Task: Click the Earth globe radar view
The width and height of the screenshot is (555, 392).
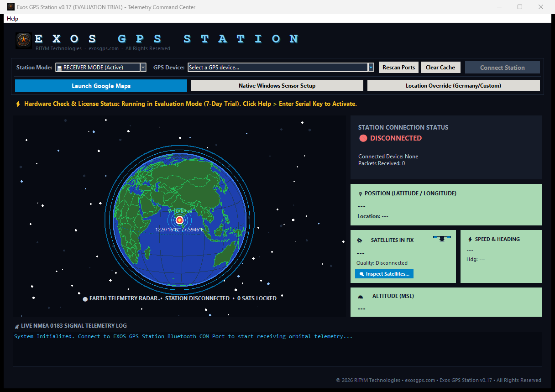Action: pos(179,221)
